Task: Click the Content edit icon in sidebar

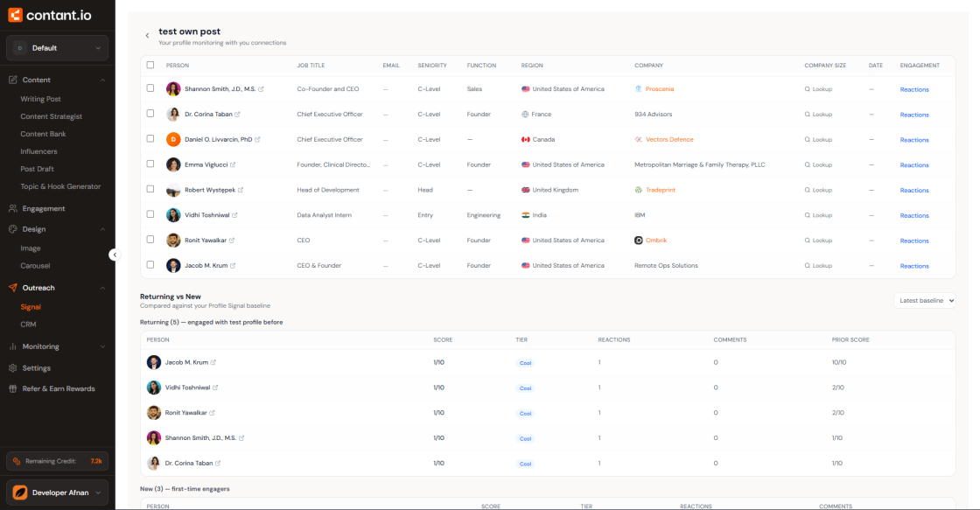Action: point(12,80)
